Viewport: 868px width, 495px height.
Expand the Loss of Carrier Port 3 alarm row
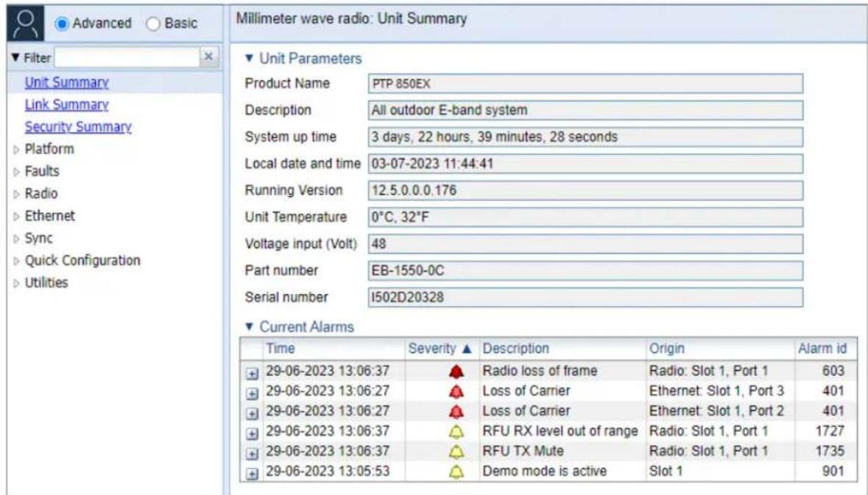click(x=252, y=393)
